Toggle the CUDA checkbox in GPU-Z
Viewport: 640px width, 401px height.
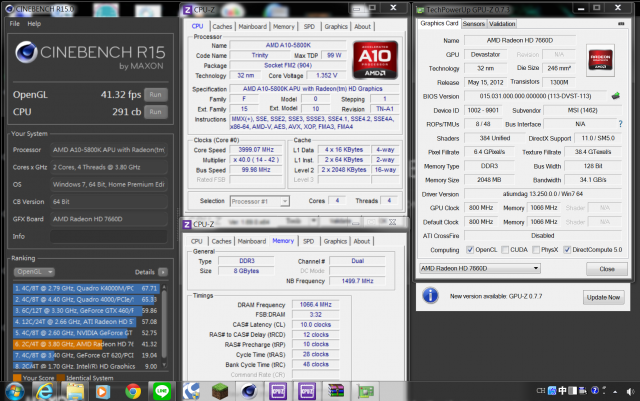tap(505, 250)
